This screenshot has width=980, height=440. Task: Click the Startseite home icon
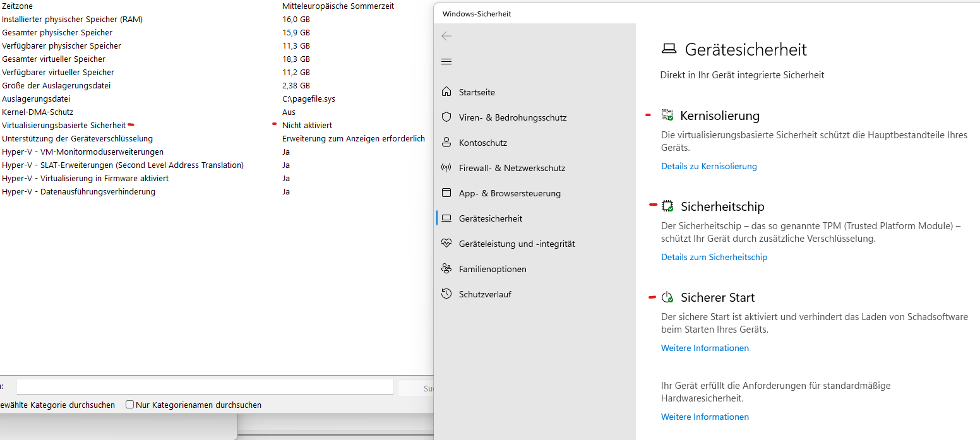(446, 92)
